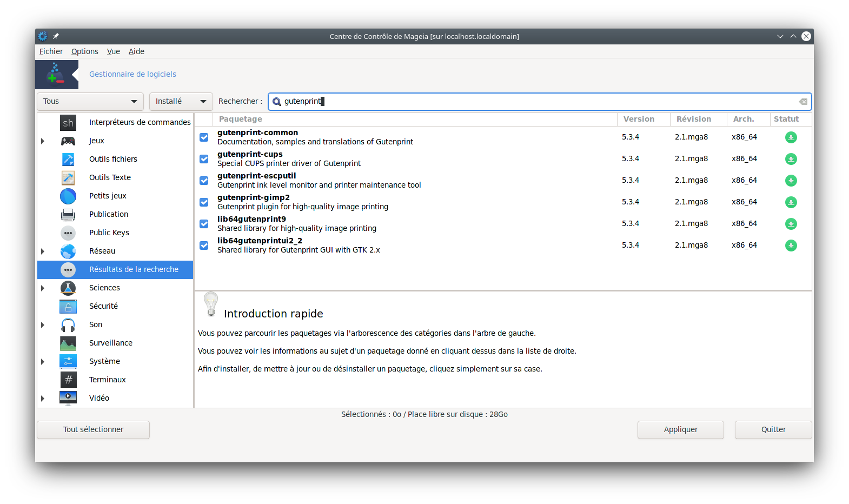This screenshot has height=504, width=849.
Task: Click the shell interpreters 'sh' category icon
Action: (x=68, y=123)
